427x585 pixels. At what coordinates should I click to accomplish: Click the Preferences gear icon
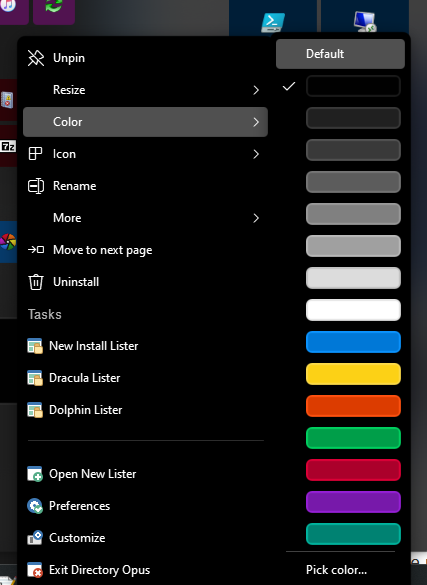[35, 506]
